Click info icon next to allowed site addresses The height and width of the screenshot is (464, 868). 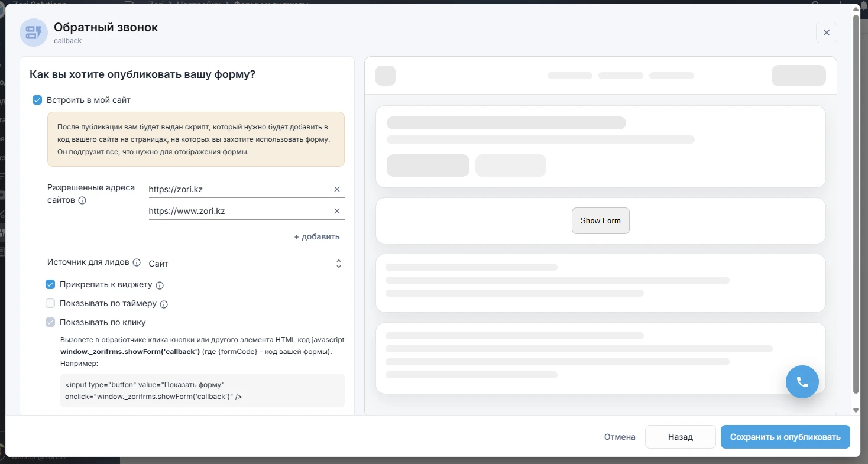(82, 200)
